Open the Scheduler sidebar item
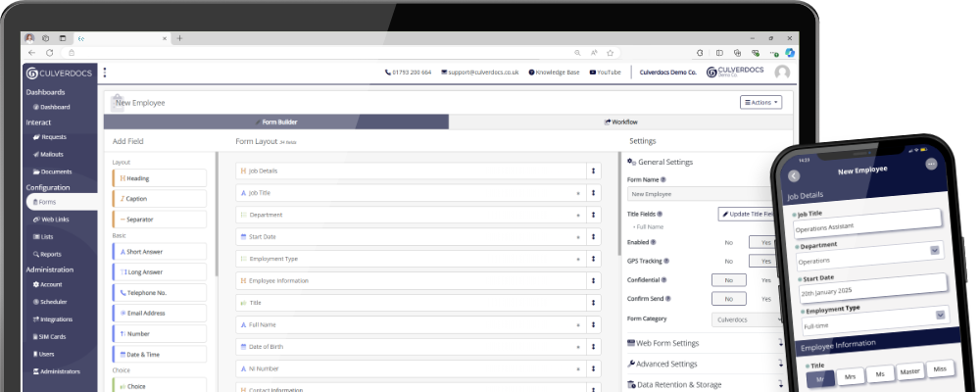The image size is (980, 392). click(x=50, y=302)
